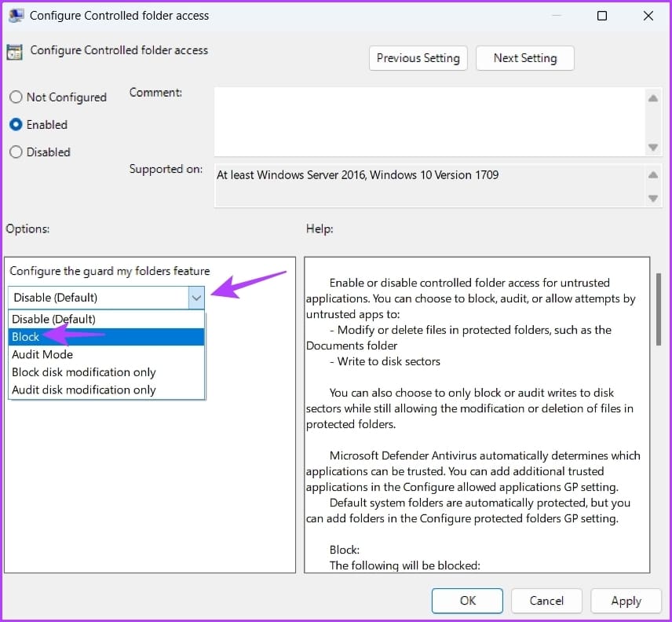Apply the policy changes
The image size is (672, 622).
tap(626, 601)
